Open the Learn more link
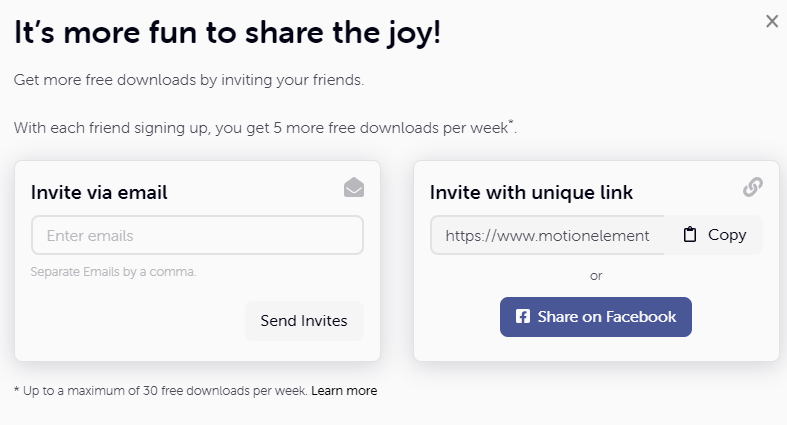 pyautogui.click(x=344, y=390)
